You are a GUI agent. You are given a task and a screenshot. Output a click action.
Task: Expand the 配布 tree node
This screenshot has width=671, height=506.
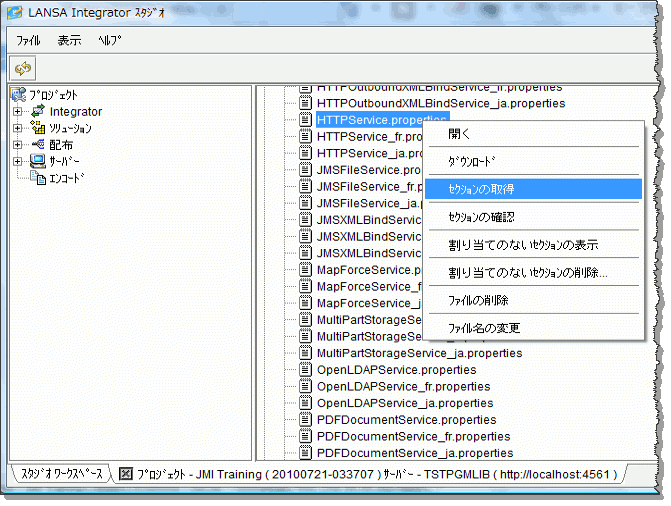pyautogui.click(x=18, y=145)
